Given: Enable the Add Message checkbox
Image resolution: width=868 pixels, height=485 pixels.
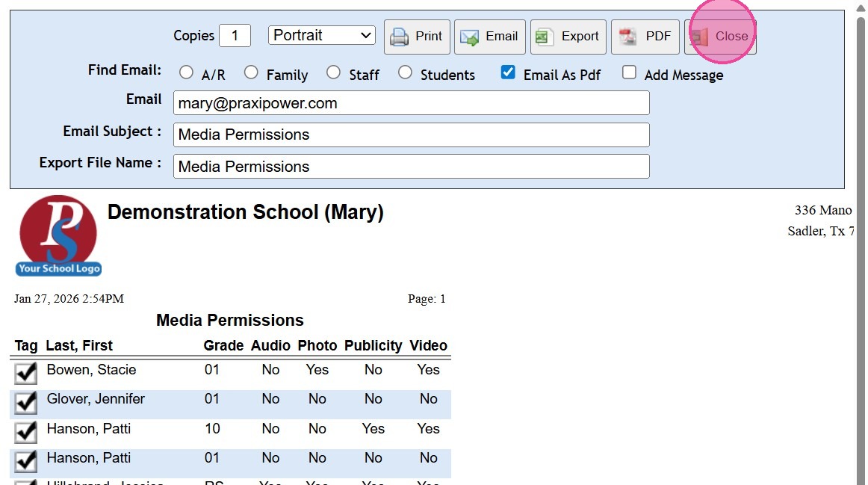Looking at the screenshot, I should pyautogui.click(x=630, y=72).
